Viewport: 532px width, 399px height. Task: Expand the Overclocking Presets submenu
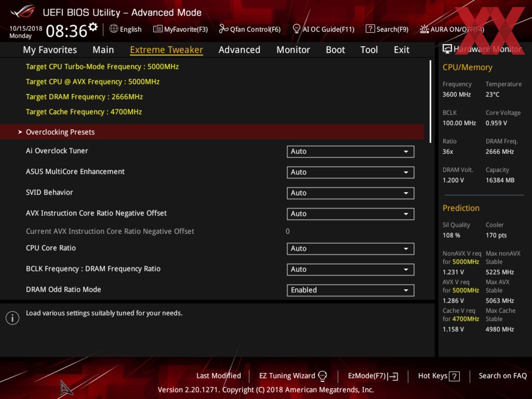[212, 132]
